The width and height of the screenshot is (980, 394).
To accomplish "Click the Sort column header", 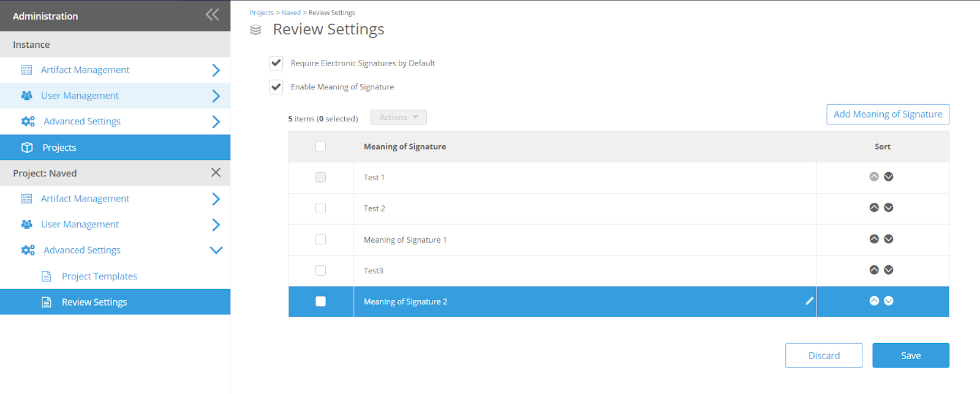I will [x=883, y=146].
